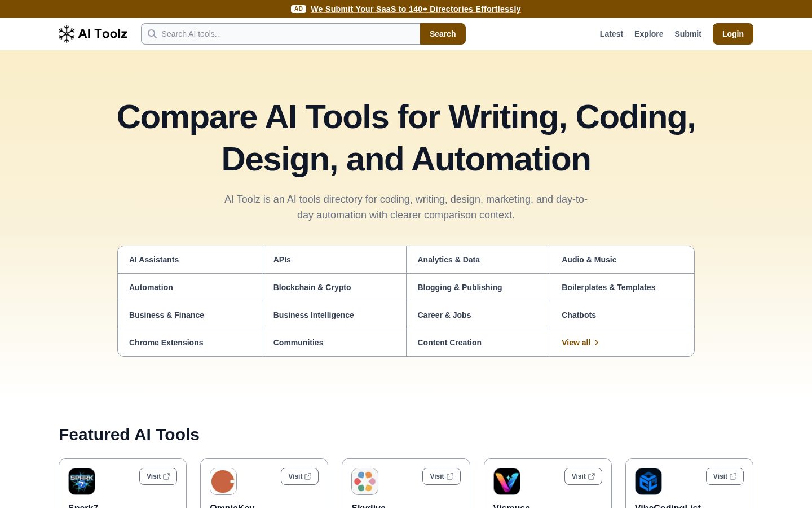
Task: Click the AI Toolz brand name
Action: coord(103,34)
